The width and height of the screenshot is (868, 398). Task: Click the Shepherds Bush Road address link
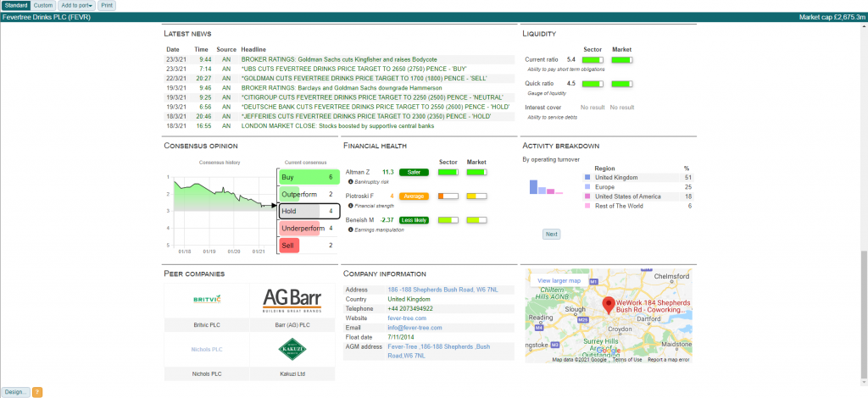(442, 290)
